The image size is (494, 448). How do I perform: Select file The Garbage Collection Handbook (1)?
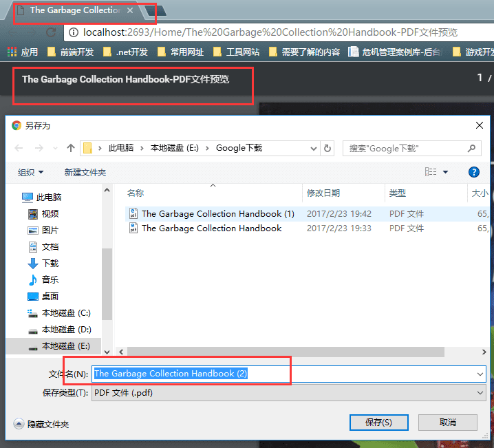pos(217,213)
